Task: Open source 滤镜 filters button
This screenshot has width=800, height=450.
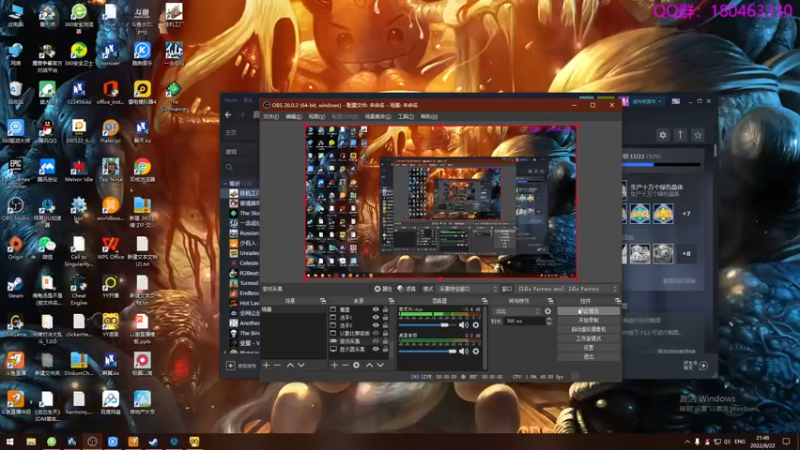Action: 407,289
